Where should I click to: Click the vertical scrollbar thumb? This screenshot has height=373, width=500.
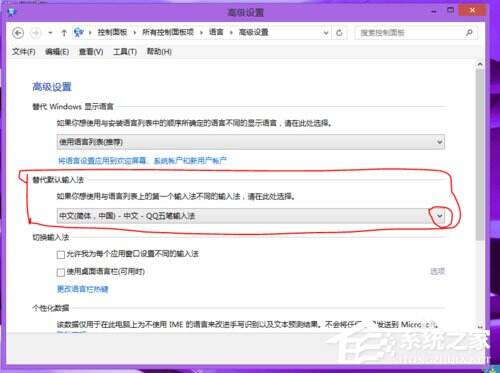[x=480, y=154]
